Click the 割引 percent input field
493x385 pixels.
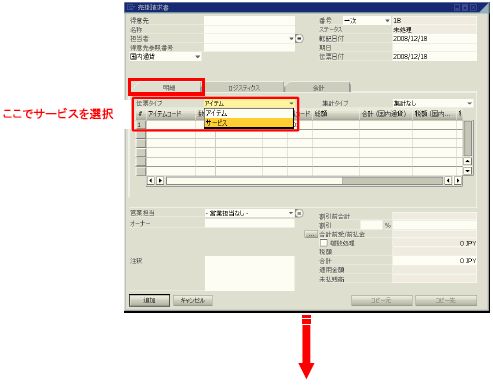tap(371, 225)
